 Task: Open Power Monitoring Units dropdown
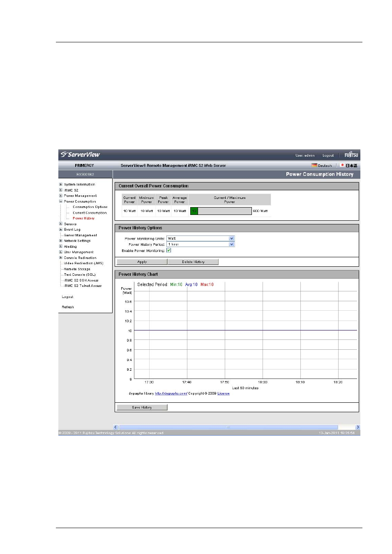click(201, 238)
